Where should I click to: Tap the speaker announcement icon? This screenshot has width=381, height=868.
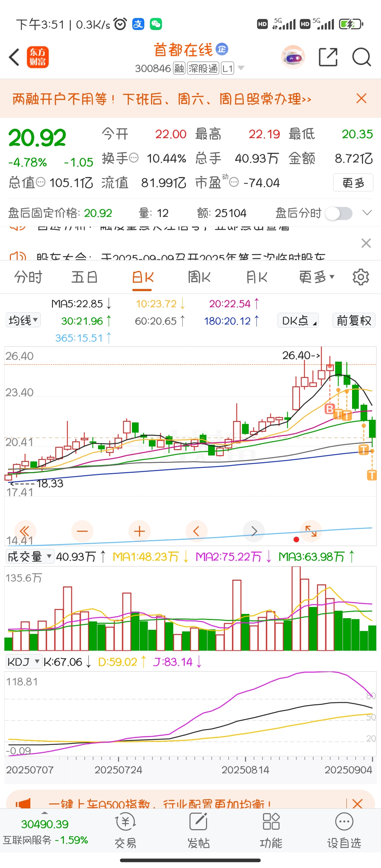coord(18,256)
